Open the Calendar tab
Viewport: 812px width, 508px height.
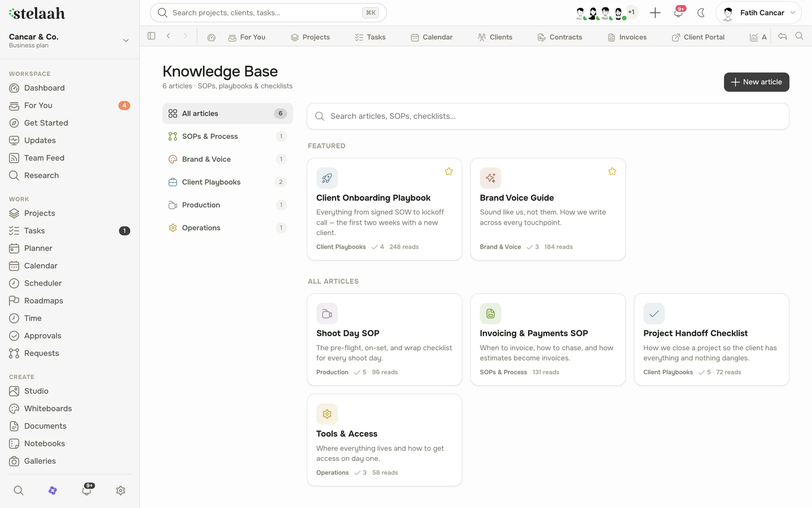coord(432,37)
